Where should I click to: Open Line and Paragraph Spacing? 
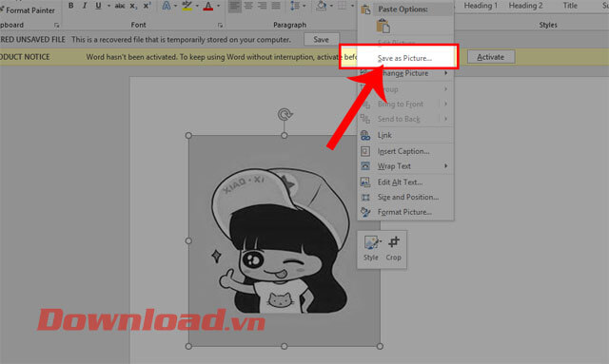coord(295,6)
